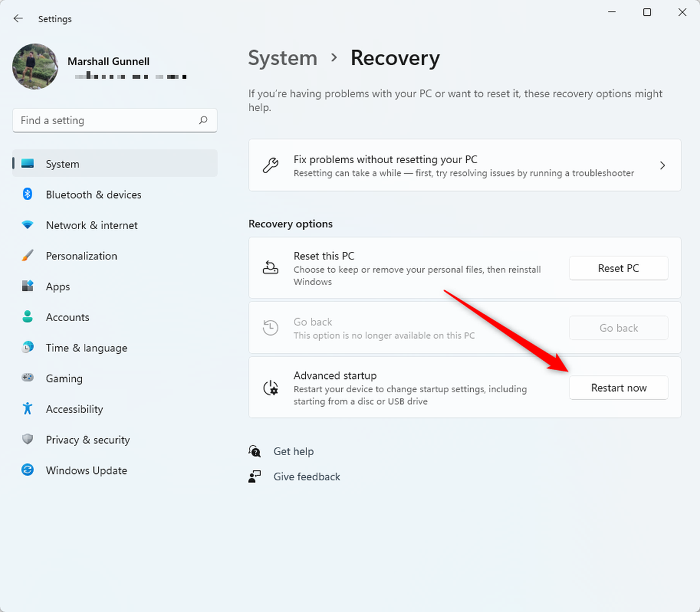Click the Recovery page heading

pyautogui.click(x=395, y=58)
